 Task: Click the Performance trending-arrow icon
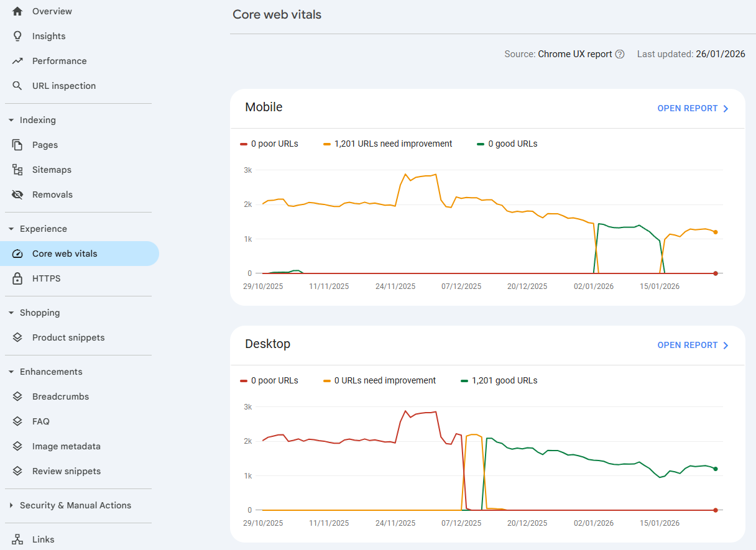click(x=17, y=60)
